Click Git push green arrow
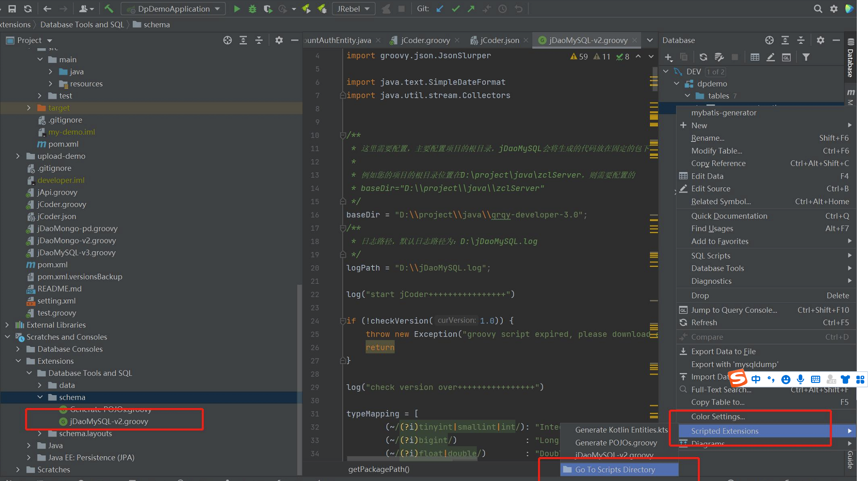 point(471,9)
